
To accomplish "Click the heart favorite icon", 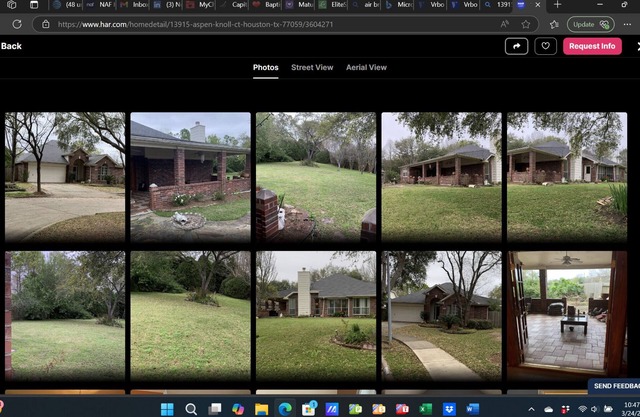I will coord(544,46).
